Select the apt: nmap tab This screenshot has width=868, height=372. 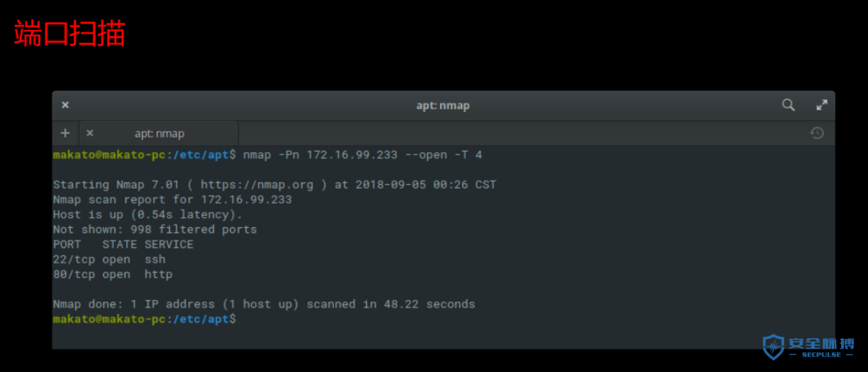pyautogui.click(x=158, y=133)
